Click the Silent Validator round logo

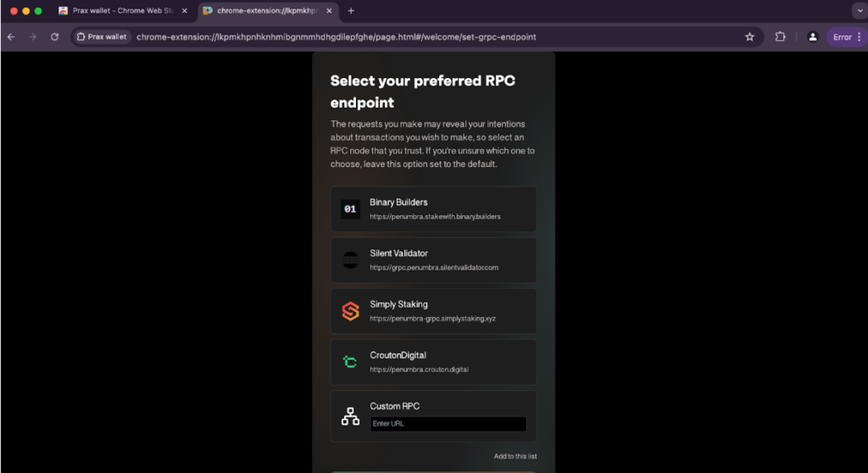[350, 260]
